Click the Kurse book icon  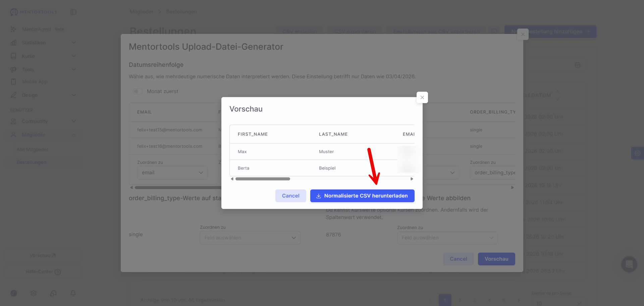coord(13,56)
